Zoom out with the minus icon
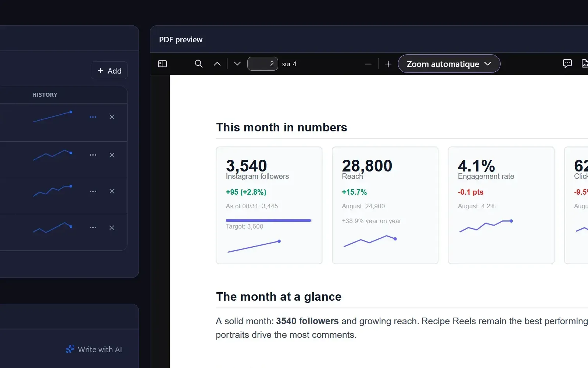Viewport: 588px width, 368px height. [368, 64]
